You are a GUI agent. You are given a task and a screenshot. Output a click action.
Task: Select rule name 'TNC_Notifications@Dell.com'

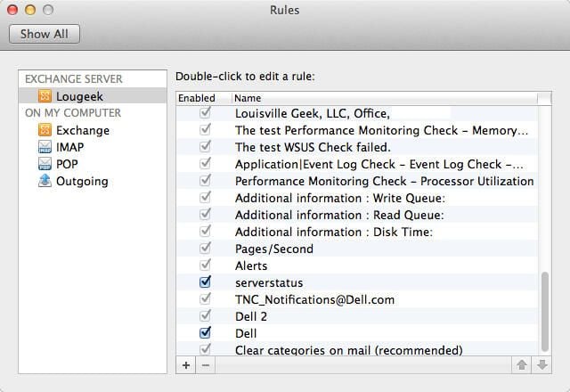[314, 299]
